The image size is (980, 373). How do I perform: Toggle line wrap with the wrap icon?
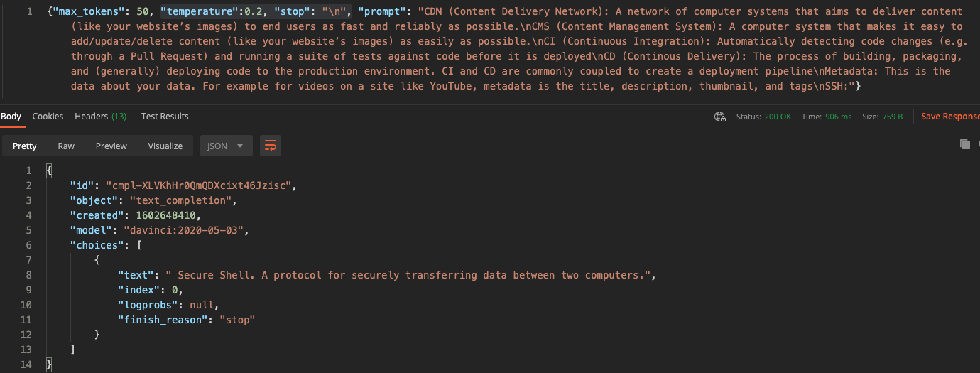[x=271, y=146]
